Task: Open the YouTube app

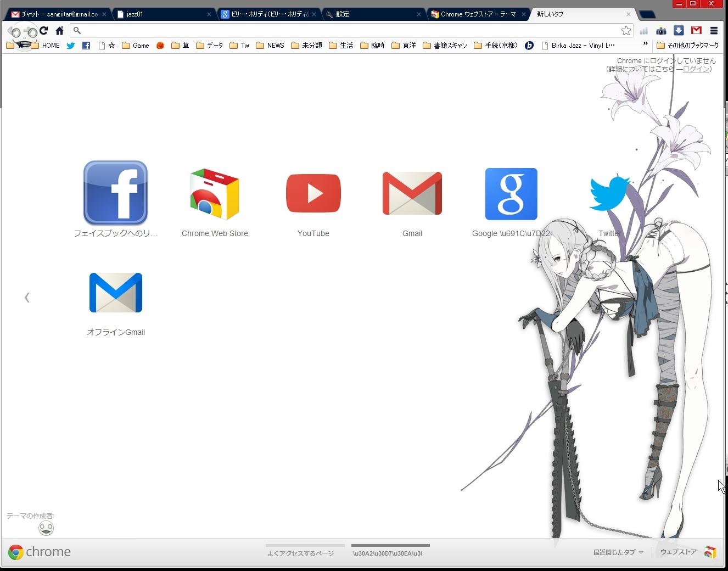Action: click(313, 193)
